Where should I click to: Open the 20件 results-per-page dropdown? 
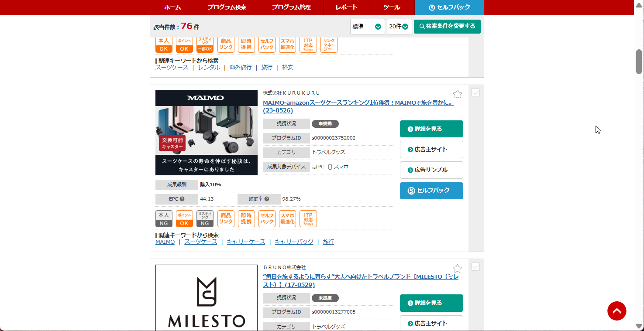pos(399,27)
